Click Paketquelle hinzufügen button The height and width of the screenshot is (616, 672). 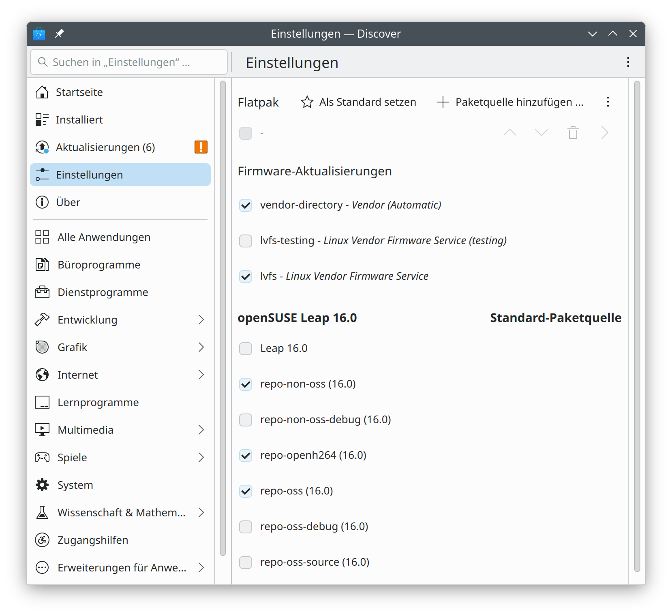point(510,102)
